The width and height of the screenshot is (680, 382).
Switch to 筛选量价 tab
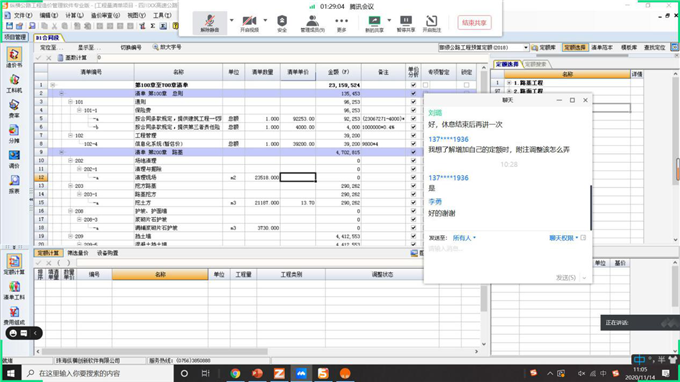pos(78,253)
